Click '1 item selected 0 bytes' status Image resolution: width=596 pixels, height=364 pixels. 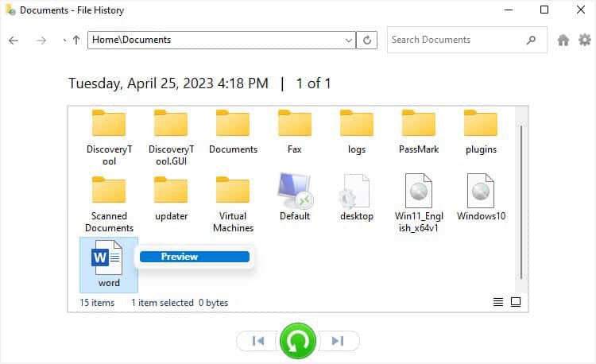coord(180,303)
